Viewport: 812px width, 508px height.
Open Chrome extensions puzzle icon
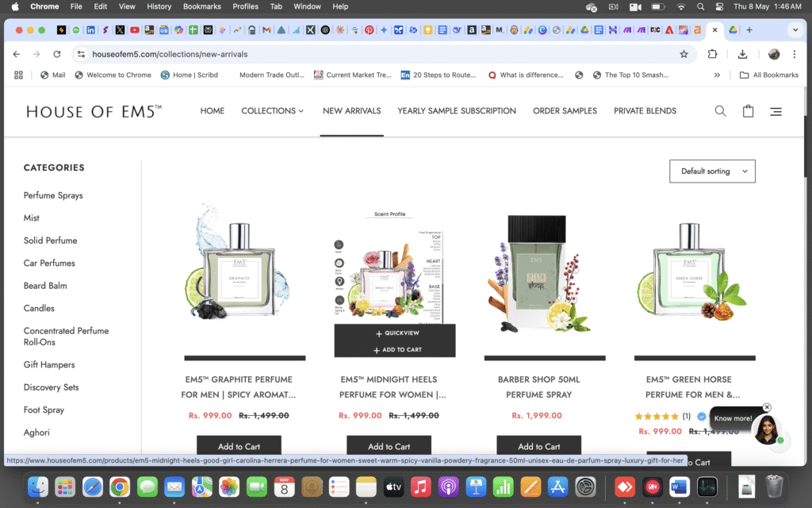coord(712,54)
